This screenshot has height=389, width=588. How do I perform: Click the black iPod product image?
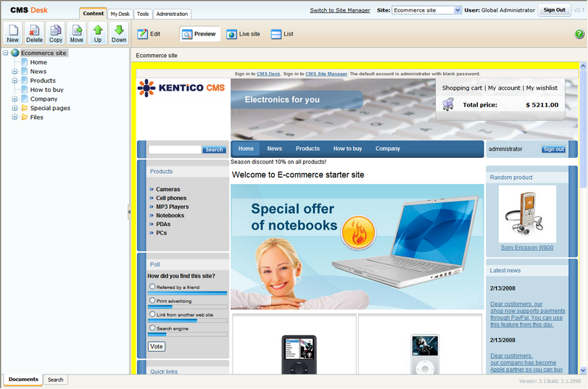coord(299,354)
